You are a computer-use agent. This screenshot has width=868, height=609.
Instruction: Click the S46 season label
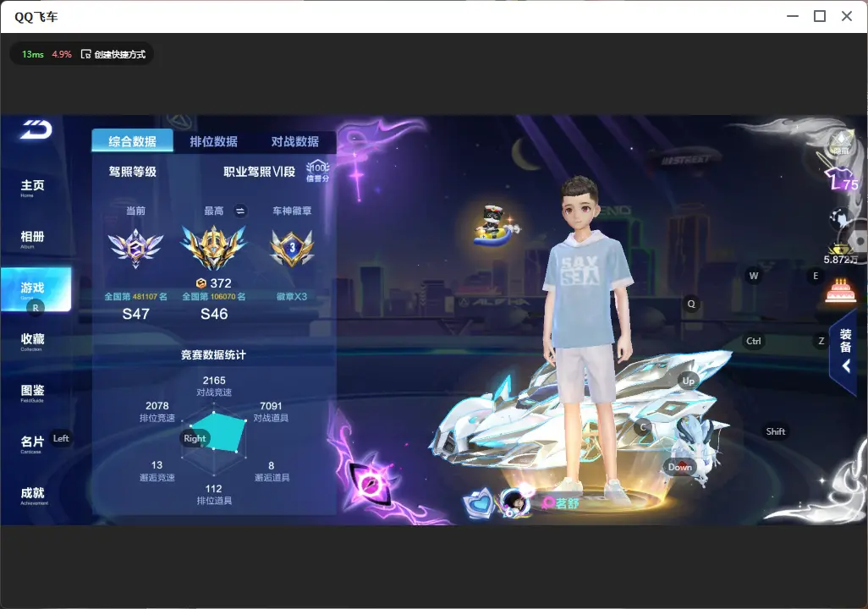click(214, 314)
